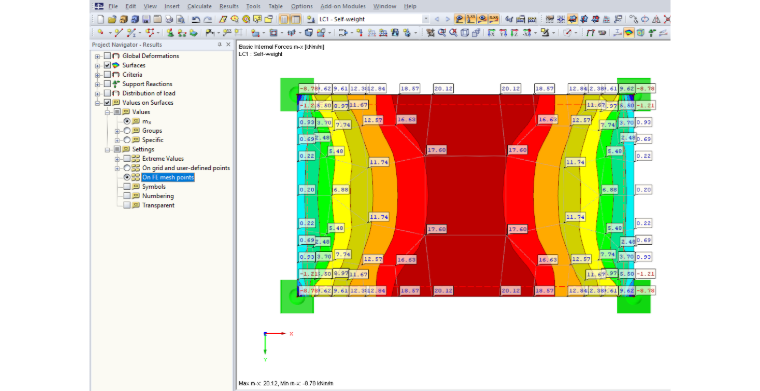Click the top-left green support on the model
Viewport: 760px width, 391px height.
click(x=297, y=94)
